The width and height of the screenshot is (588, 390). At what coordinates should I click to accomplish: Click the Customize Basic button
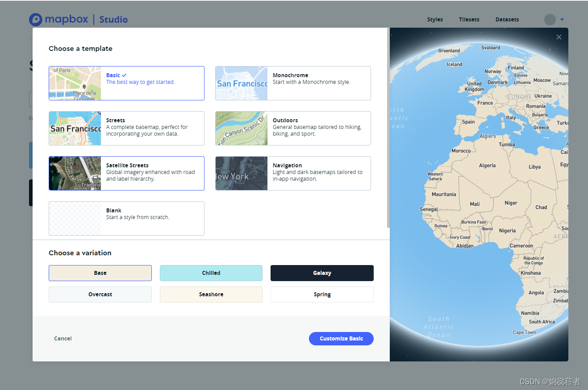341,339
